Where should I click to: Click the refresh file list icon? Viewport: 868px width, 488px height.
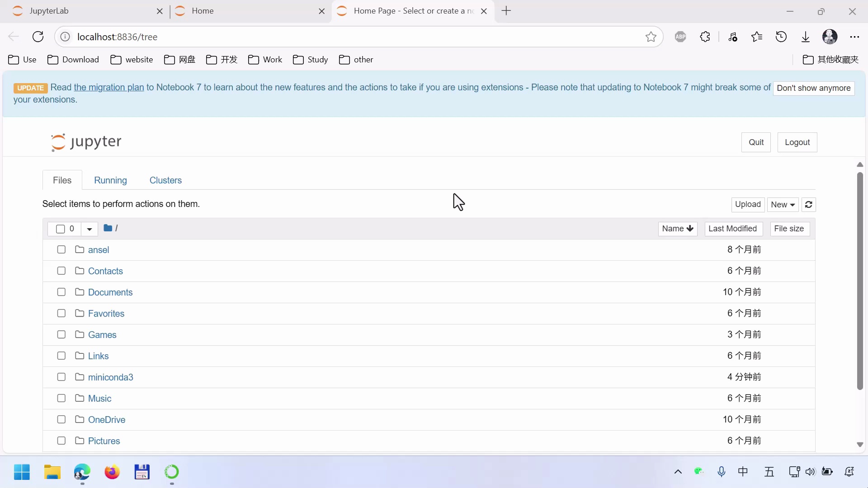[809, 205]
